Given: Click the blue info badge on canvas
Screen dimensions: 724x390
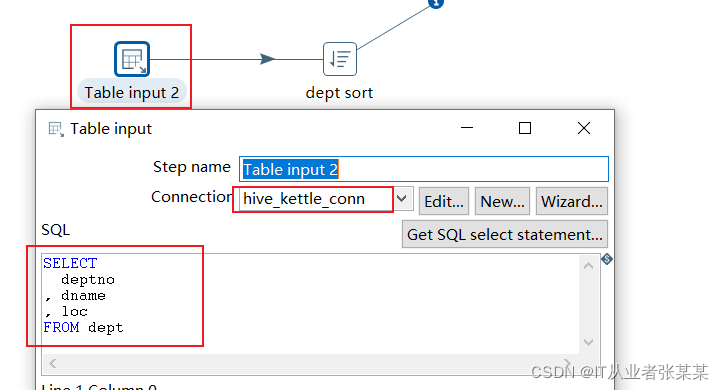Looking at the screenshot, I should point(436,3).
